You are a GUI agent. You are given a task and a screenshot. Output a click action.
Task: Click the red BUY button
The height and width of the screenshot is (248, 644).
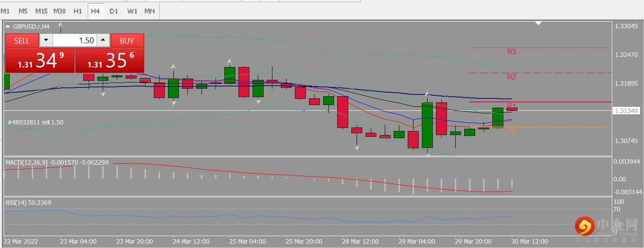click(x=127, y=41)
